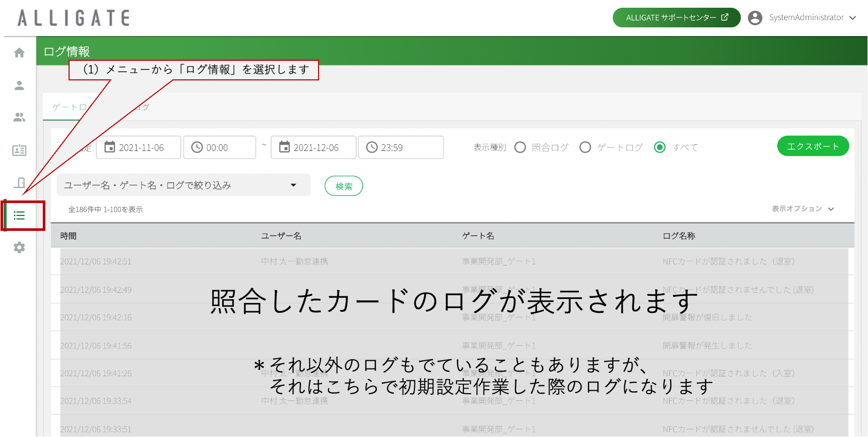Viewport: 868px width, 437px height.
Task: Click the start date field 2021-11-06
Action: pyautogui.click(x=142, y=147)
